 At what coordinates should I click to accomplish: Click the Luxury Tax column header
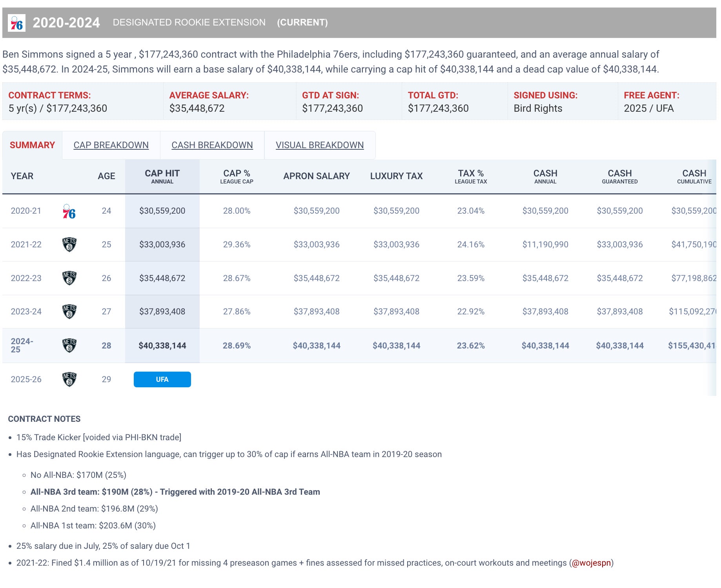pyautogui.click(x=396, y=176)
